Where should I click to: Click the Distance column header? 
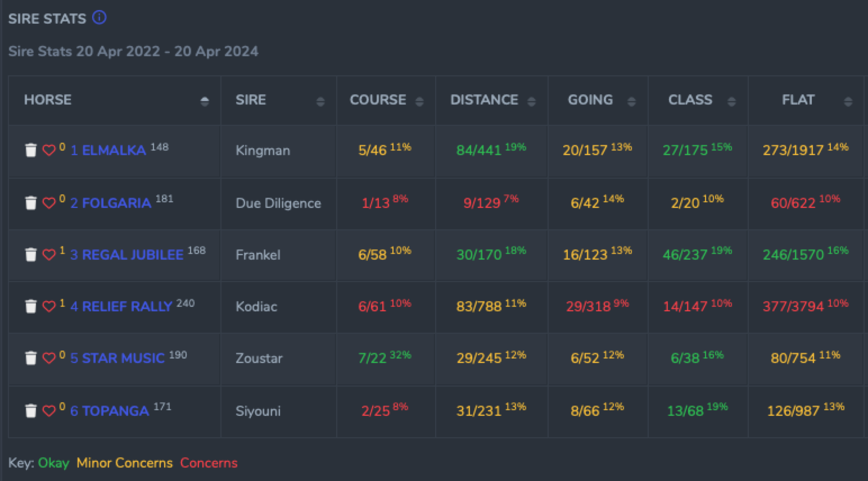coord(484,100)
